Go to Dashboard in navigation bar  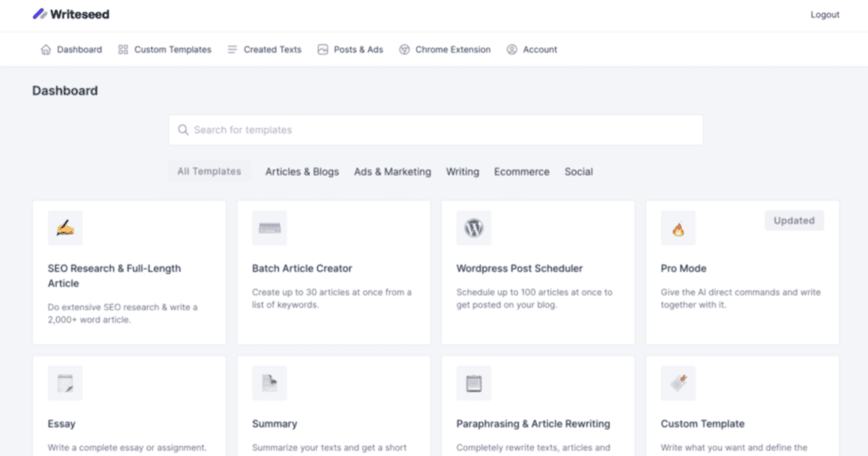pos(71,50)
